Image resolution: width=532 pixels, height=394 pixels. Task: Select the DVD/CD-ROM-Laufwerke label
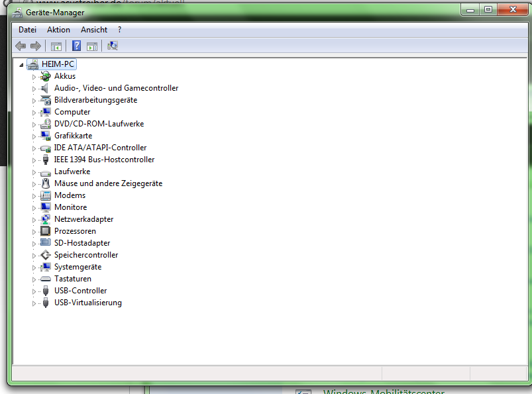coord(99,124)
